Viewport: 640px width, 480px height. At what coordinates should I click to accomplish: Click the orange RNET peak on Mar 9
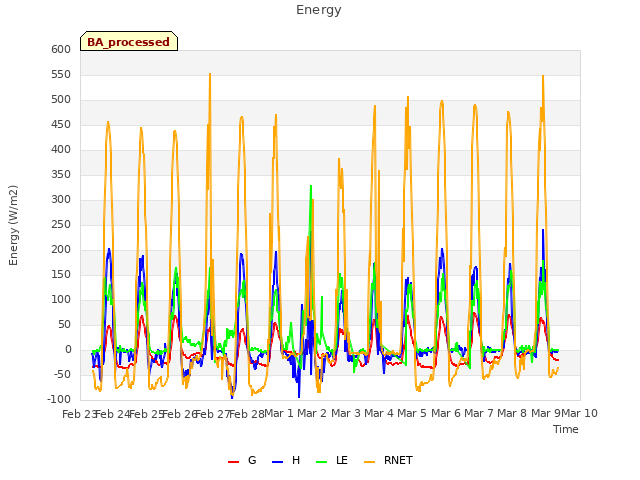[543, 76]
